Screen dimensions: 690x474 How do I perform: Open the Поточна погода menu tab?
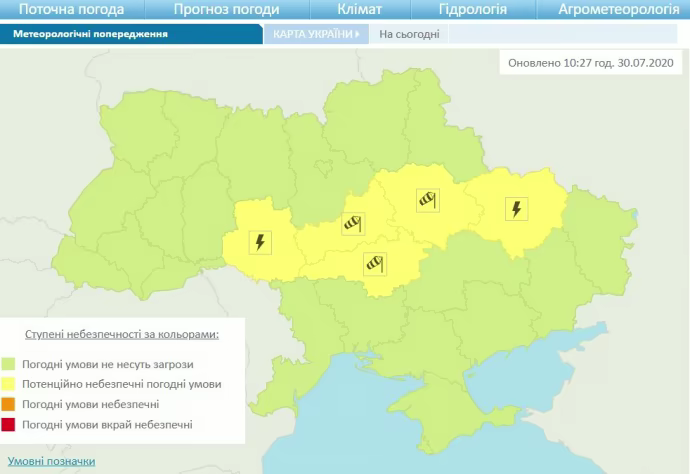(x=71, y=10)
